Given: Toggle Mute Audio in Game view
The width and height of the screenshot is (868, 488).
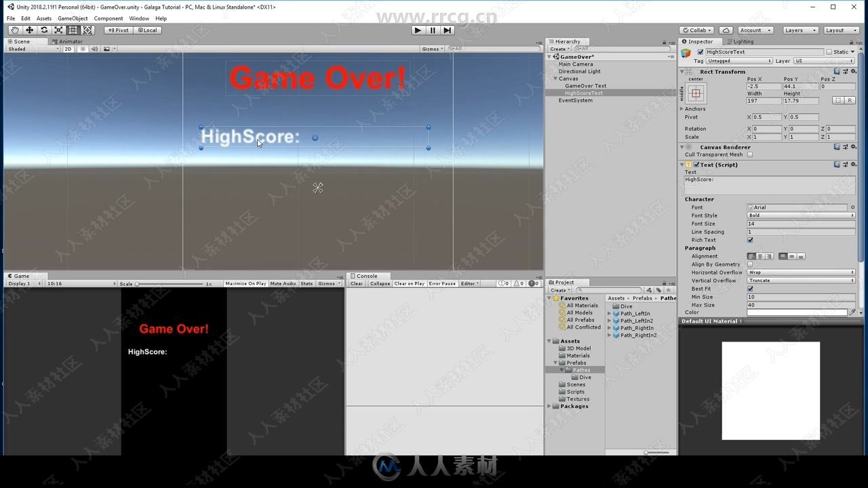Looking at the screenshot, I should pyautogui.click(x=283, y=283).
